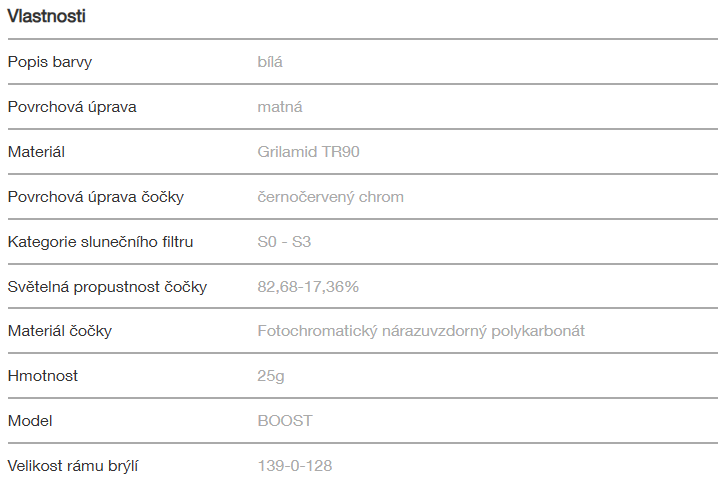Select the Fotochromatický nárazuvzdorný polykarbonát text
This screenshot has height=487, width=718.
421,331
